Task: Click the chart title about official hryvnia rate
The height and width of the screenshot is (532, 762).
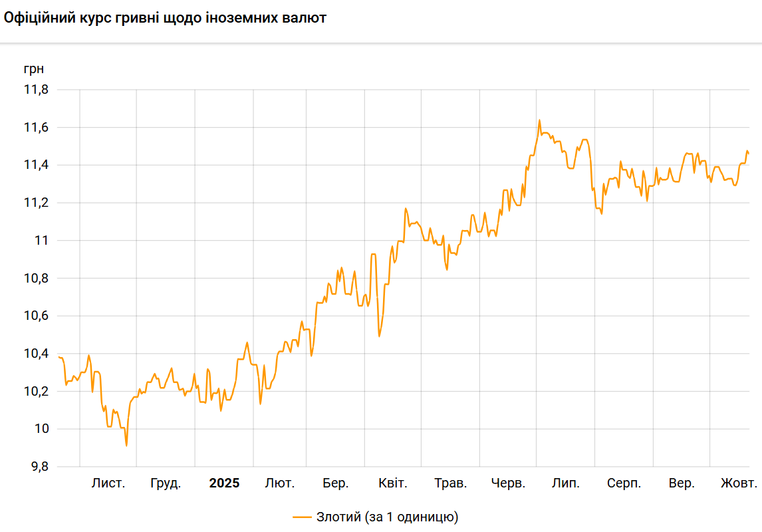Action: [166, 18]
